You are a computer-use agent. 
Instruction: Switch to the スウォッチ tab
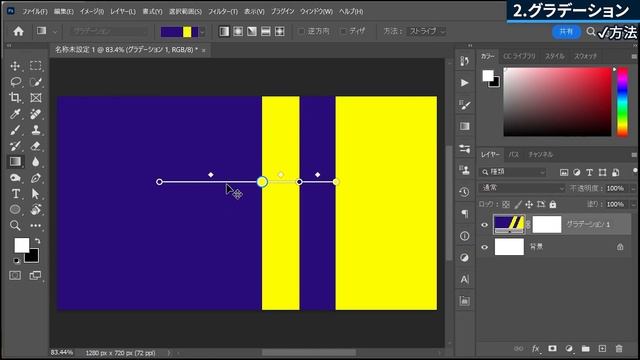coord(585,56)
